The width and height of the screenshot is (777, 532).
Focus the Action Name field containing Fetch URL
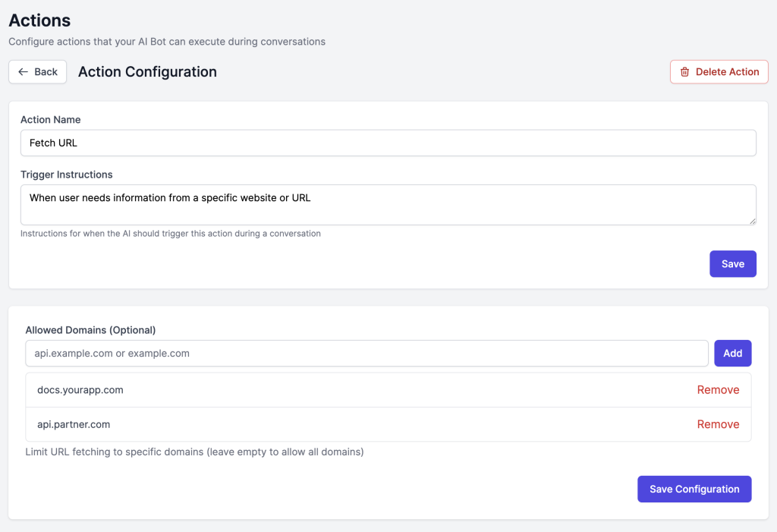(388, 143)
